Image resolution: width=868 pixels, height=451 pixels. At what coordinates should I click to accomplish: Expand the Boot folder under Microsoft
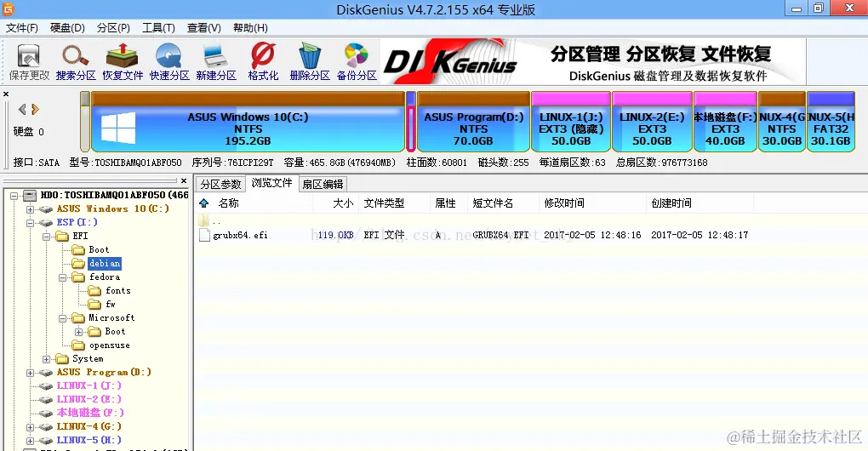[x=78, y=332]
